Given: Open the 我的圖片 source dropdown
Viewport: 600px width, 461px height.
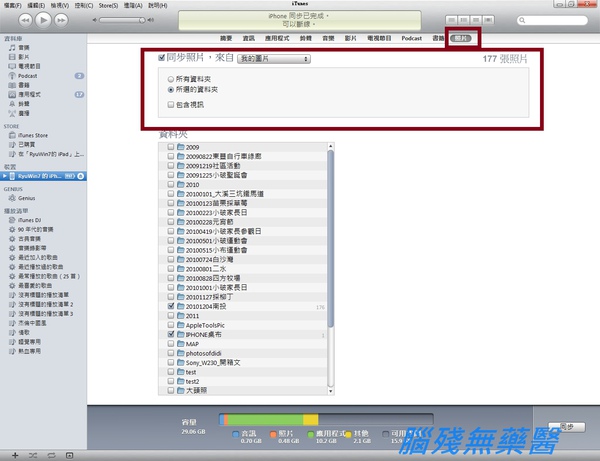Looking at the screenshot, I should (274, 59).
